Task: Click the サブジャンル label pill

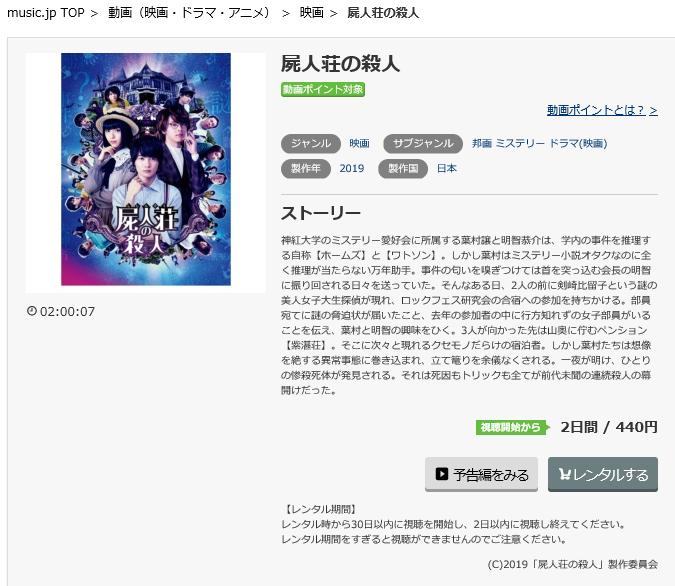Action: 423,143
